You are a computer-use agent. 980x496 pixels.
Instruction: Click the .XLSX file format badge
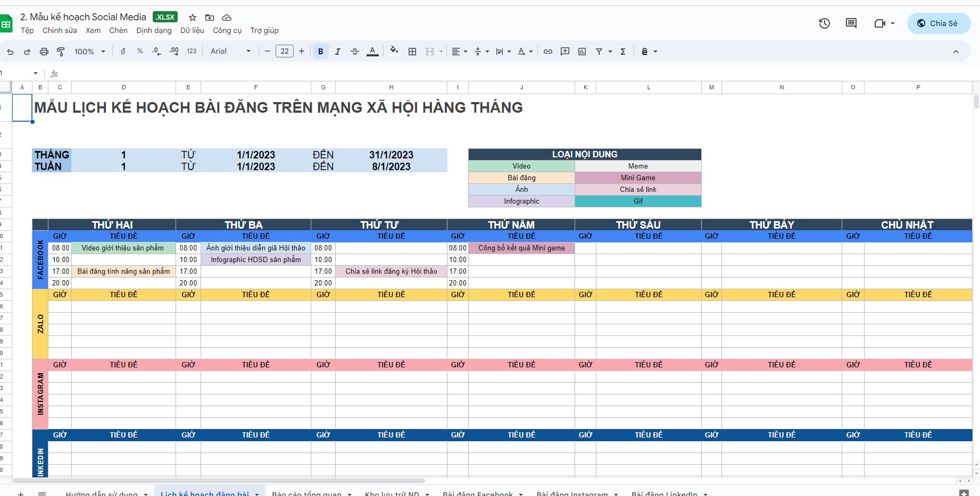[165, 17]
